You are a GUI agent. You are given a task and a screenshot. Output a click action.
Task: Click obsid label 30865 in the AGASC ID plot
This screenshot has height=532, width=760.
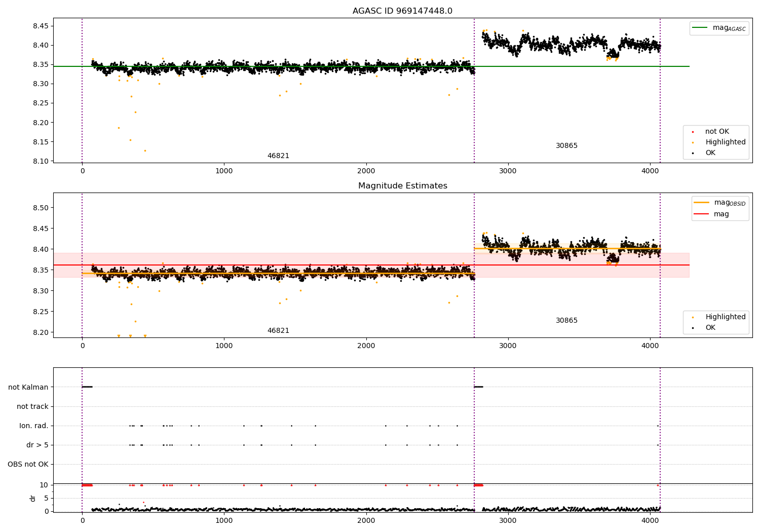coord(566,146)
